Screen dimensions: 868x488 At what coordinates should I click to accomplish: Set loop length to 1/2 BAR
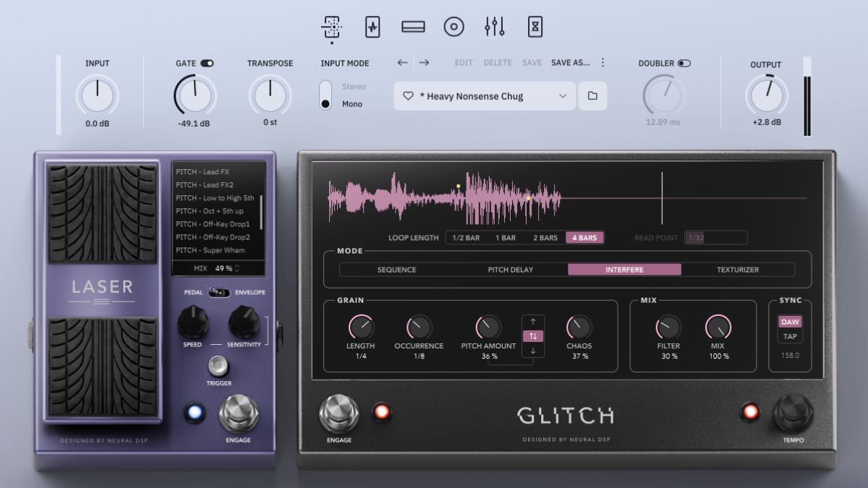(x=466, y=238)
